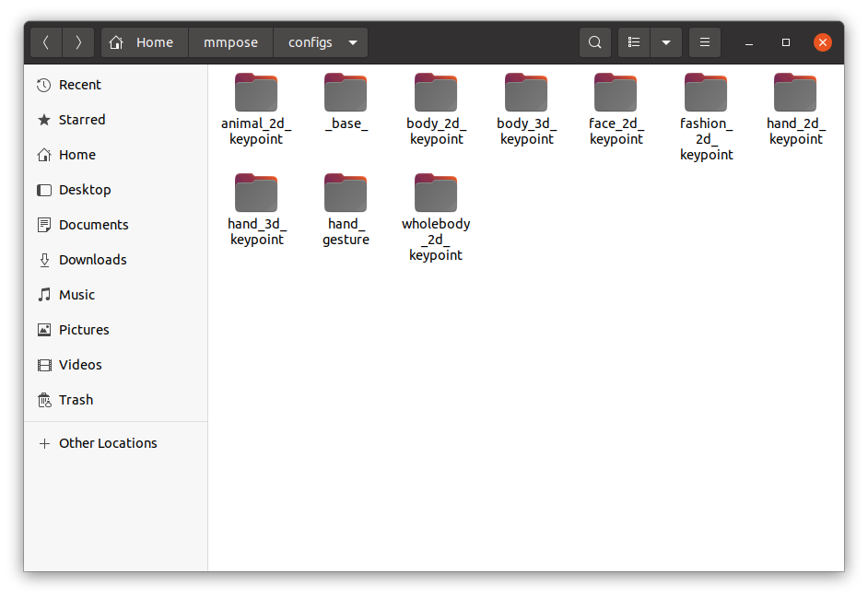
Task: Close the Files window
Action: click(823, 42)
